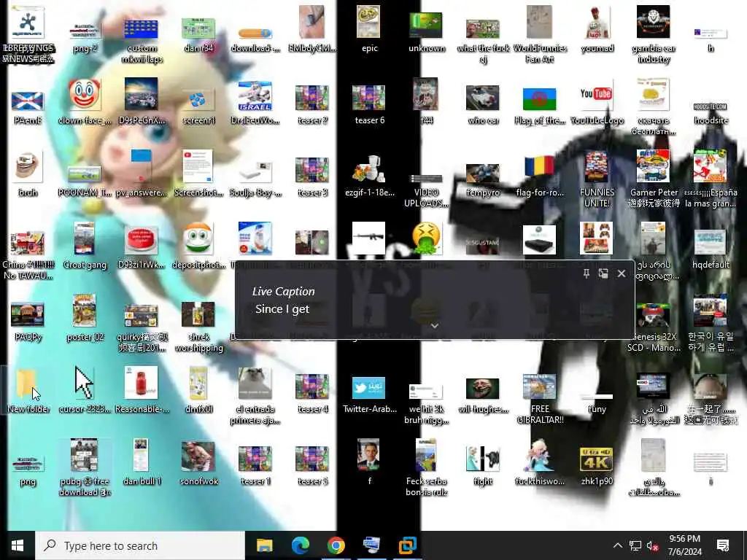Click the 'Type here to search' box
The width and height of the screenshot is (747, 560).
pyautogui.click(x=140, y=545)
